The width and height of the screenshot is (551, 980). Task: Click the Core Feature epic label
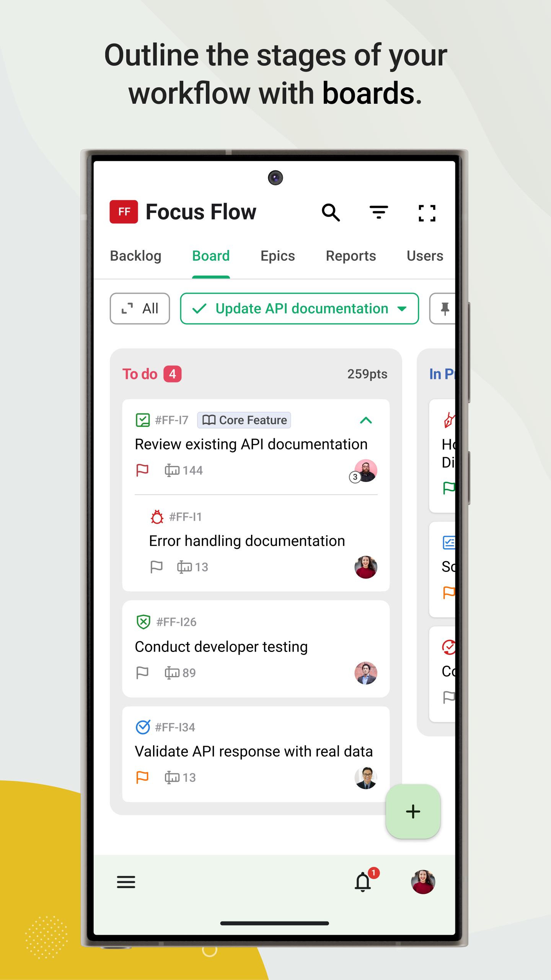[x=244, y=420]
